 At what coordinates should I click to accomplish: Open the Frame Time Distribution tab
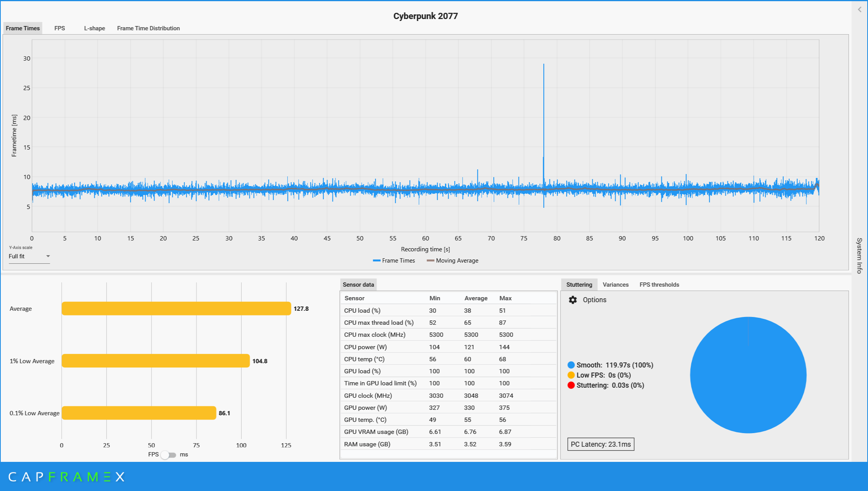point(148,28)
